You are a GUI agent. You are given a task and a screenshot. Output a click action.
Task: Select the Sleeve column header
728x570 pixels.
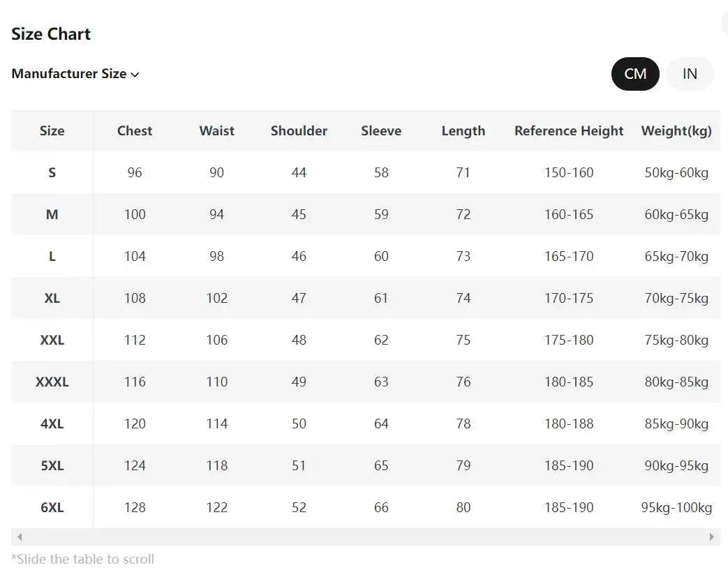[x=381, y=130]
